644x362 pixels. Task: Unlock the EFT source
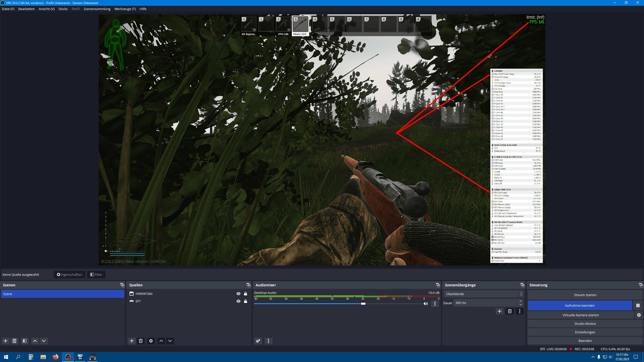pyautogui.click(x=246, y=301)
